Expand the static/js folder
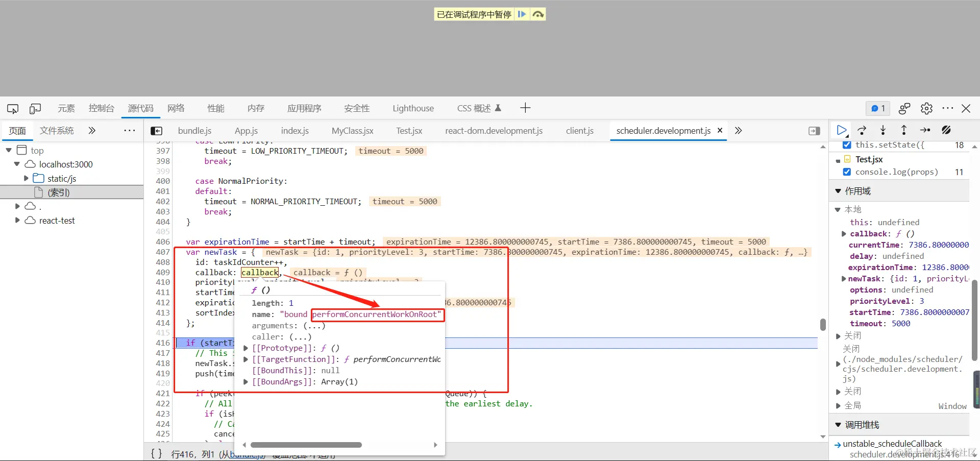This screenshot has width=980, height=461. 26,178
